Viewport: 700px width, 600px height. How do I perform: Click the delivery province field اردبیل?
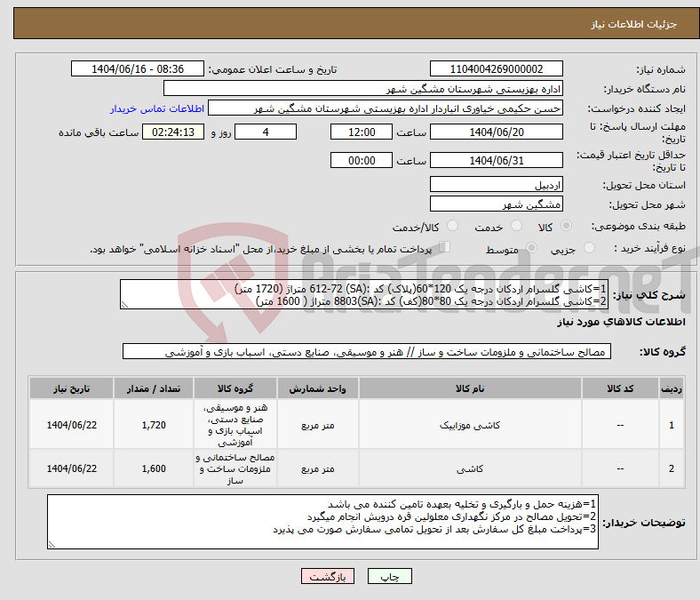point(497,185)
